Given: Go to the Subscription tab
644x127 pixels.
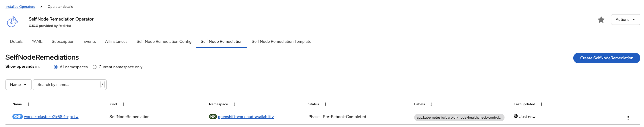Looking at the screenshot, I should click(63, 42).
